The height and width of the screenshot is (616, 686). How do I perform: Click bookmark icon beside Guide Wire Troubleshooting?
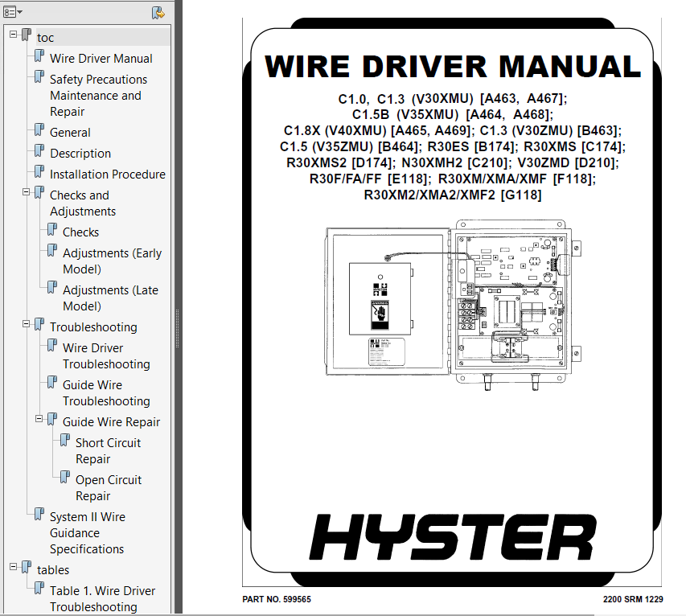[52, 382]
